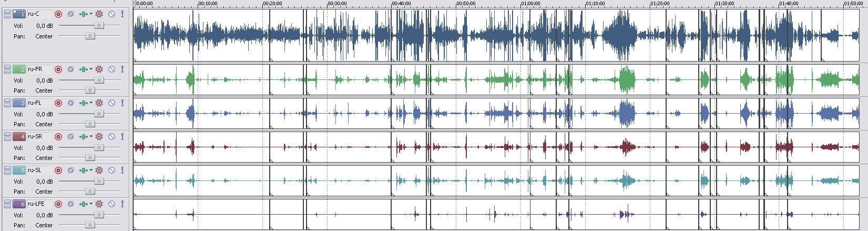Click the ru-SL pan value Center
The height and width of the screenshot is (231, 868).
(44, 192)
